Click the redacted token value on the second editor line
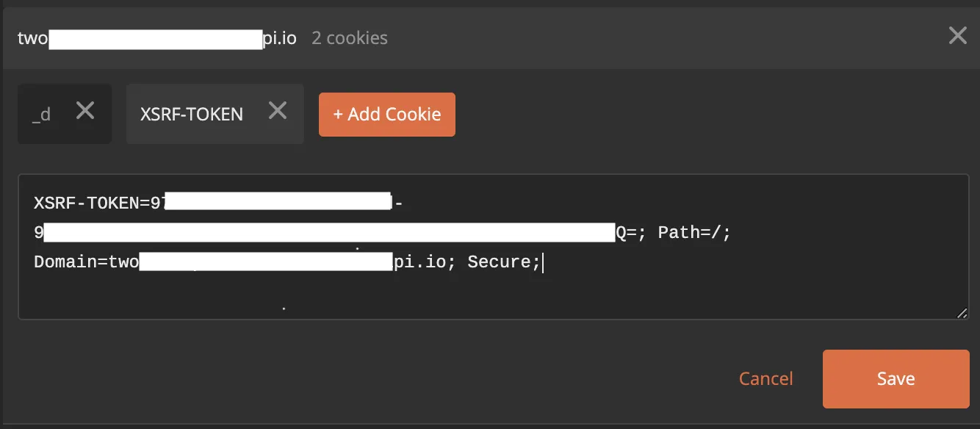The width and height of the screenshot is (980, 429). [x=329, y=233]
